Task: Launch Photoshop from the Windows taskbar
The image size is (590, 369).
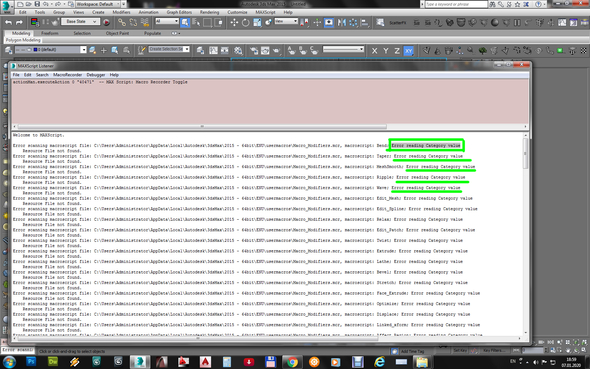Action: [x=31, y=362]
